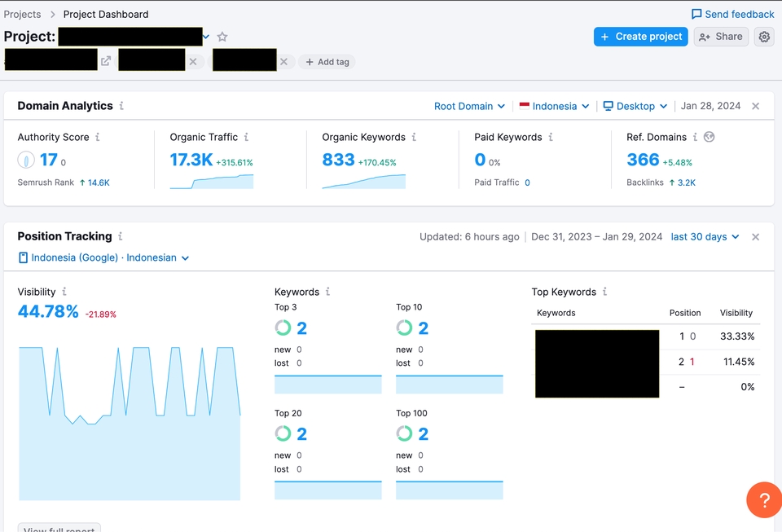Share the project
The width and height of the screenshot is (782, 532).
point(721,37)
